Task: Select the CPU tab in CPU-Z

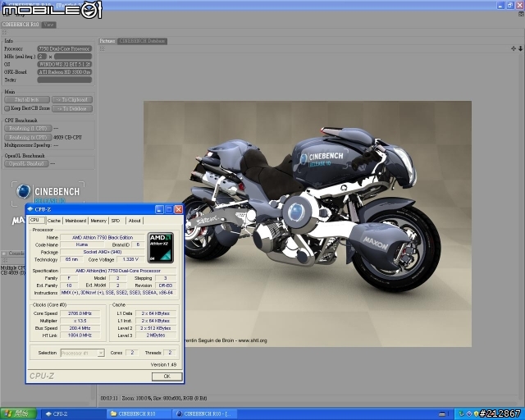Action: pyautogui.click(x=36, y=220)
